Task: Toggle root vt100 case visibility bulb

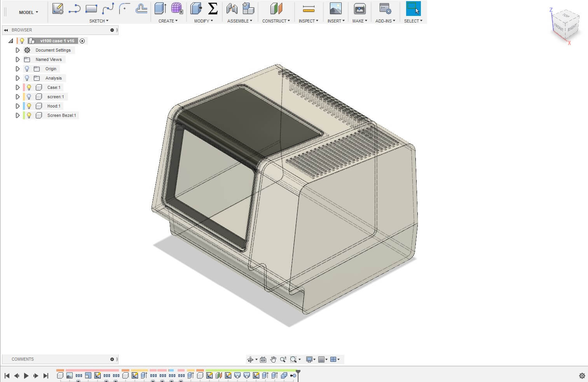Action: [x=22, y=41]
